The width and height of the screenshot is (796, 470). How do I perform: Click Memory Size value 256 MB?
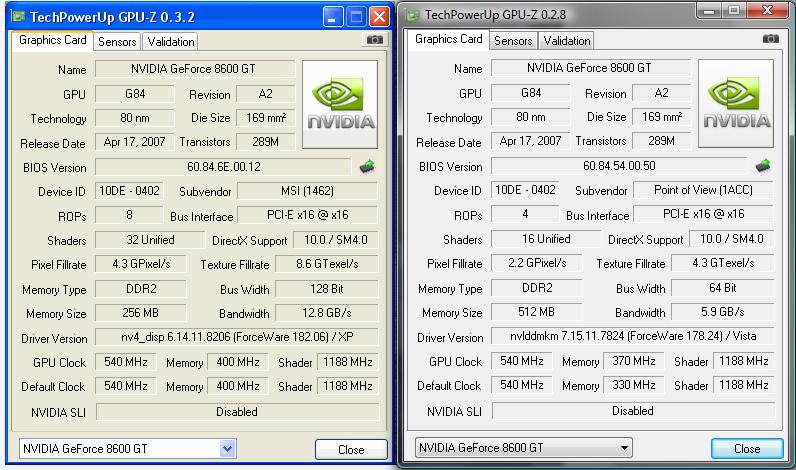[141, 313]
